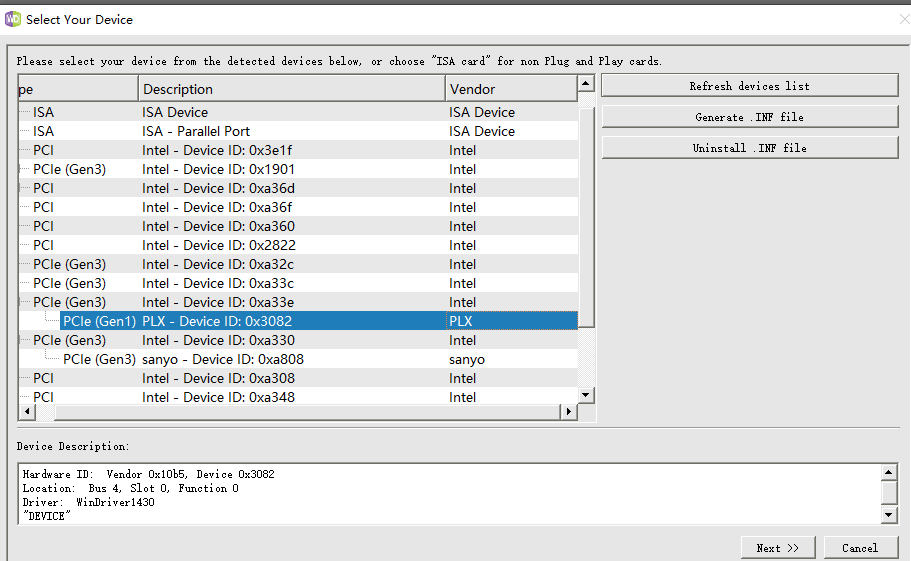Proceed with the Next >> button

pos(778,548)
